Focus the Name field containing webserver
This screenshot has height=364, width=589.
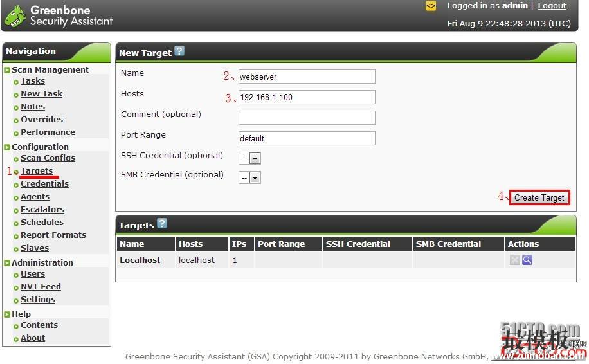tap(307, 77)
